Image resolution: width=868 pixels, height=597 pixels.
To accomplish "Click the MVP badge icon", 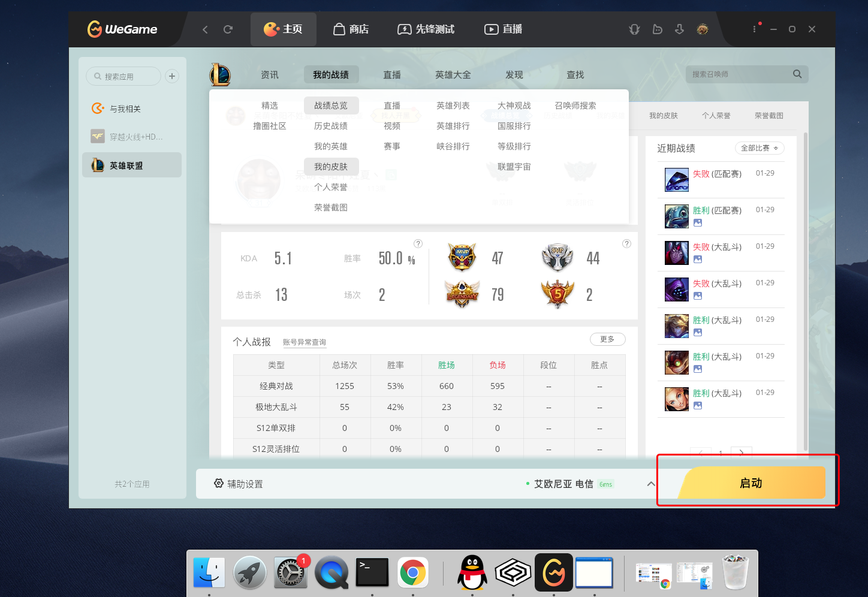I will 462,258.
